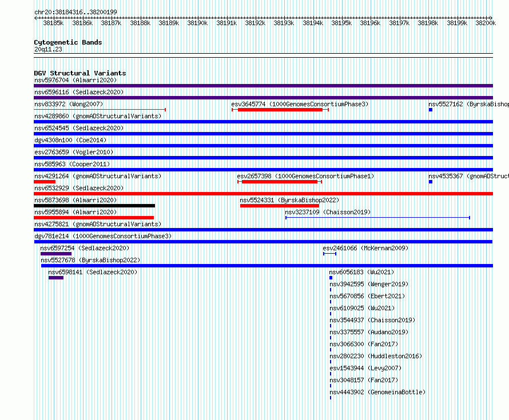This screenshot has height=420, width=509.
Task: Select nsv5527678 (ByrskaBishop2022) label
Action: pos(90,260)
